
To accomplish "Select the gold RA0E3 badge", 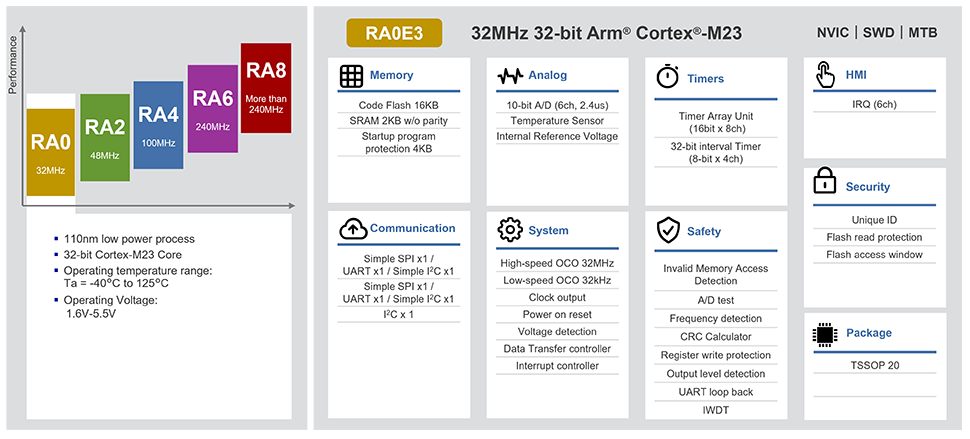I will [x=394, y=33].
